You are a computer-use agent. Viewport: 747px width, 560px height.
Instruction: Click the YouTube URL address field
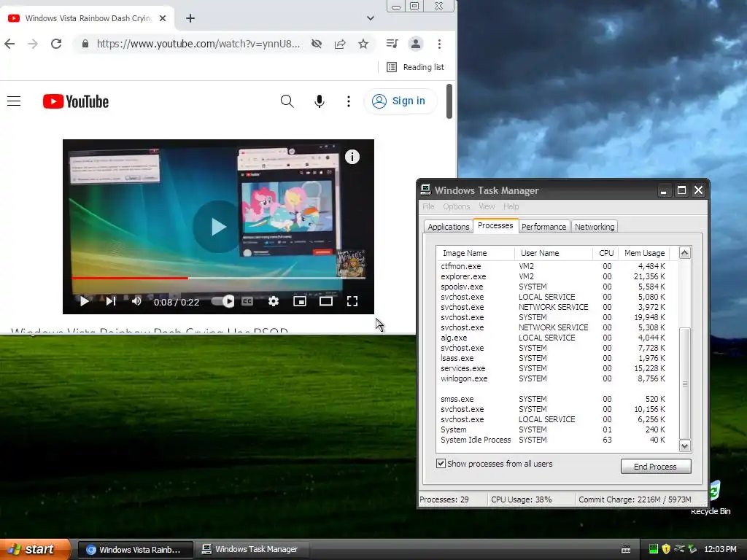pos(198,44)
